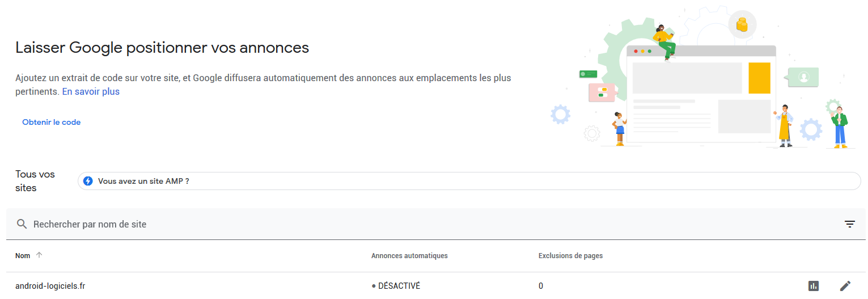Open the "En savoir plus" link
Screen dimensions: 868x299
(91, 91)
